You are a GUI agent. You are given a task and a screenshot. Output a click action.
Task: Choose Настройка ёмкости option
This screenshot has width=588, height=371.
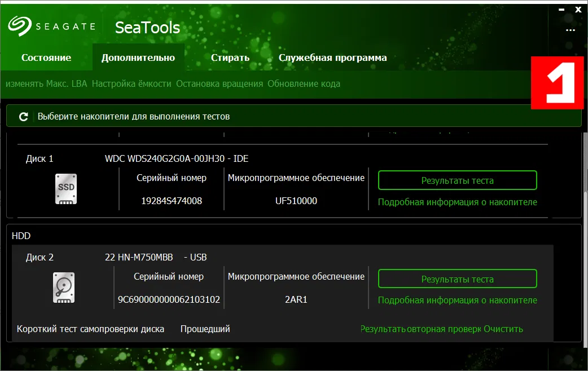point(131,84)
